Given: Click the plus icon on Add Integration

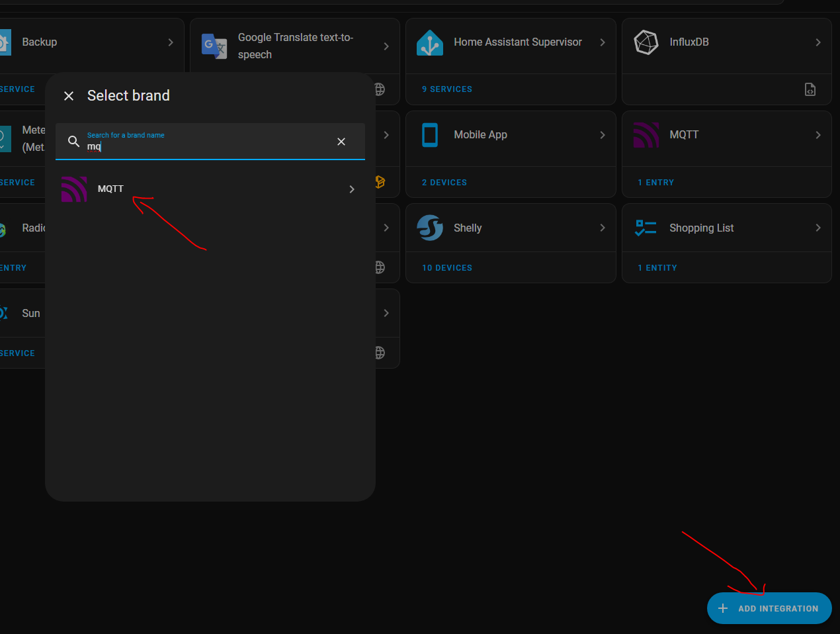Looking at the screenshot, I should click(723, 608).
